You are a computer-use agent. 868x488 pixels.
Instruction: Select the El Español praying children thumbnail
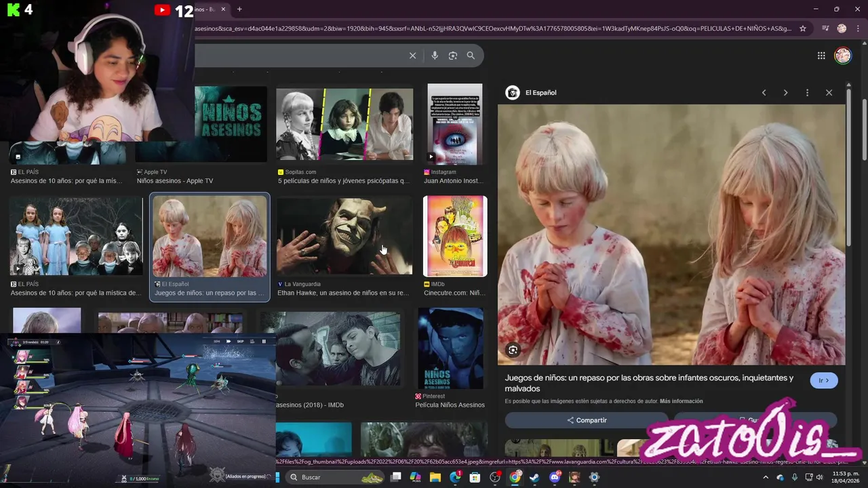(210, 236)
